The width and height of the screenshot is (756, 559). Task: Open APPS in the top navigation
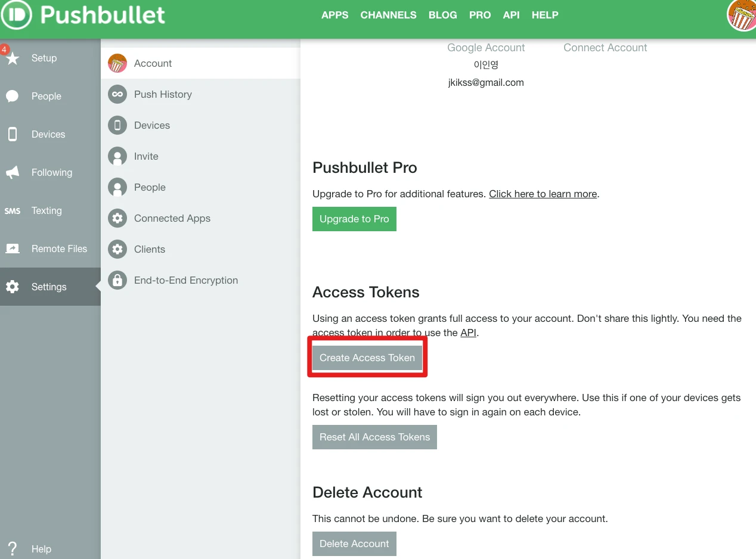coord(334,15)
